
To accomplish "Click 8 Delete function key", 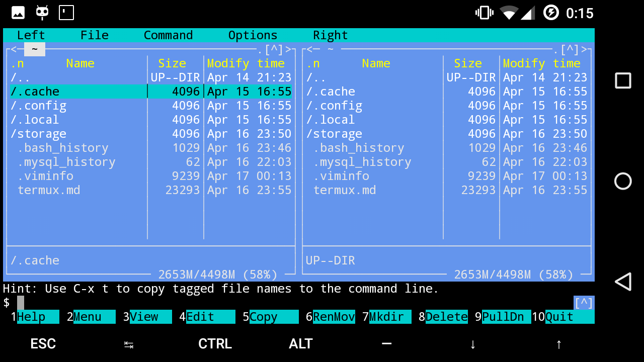I will [443, 317].
